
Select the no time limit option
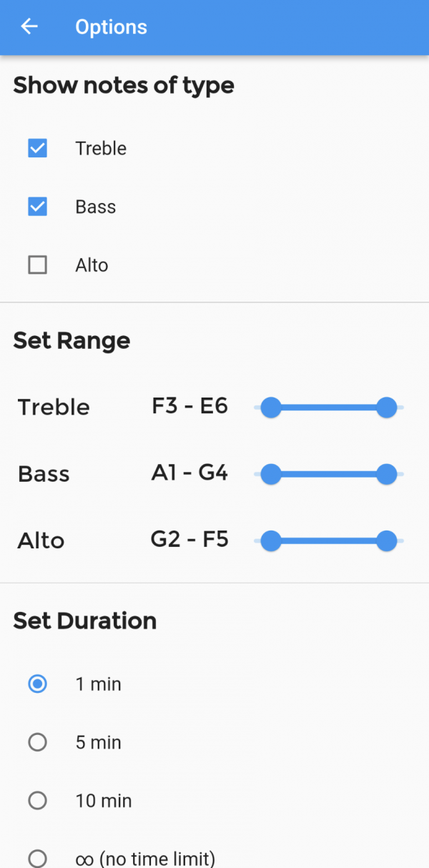[x=37, y=859]
